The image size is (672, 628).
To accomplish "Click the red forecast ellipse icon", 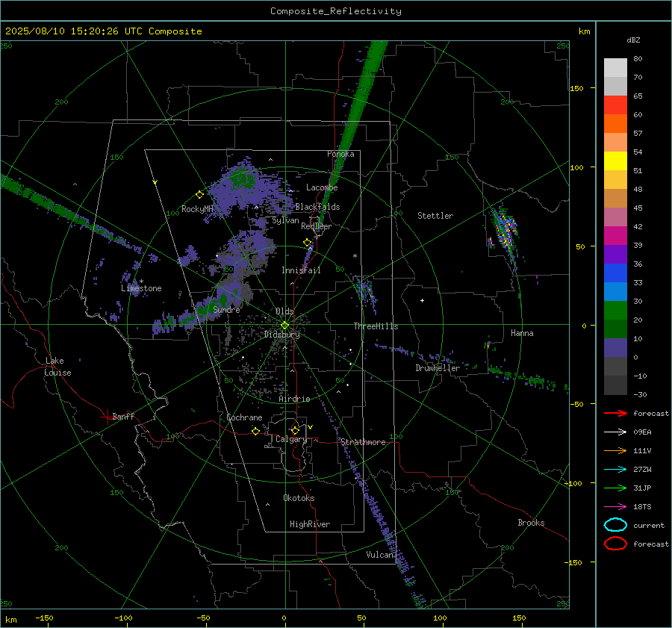I will tap(615, 544).
